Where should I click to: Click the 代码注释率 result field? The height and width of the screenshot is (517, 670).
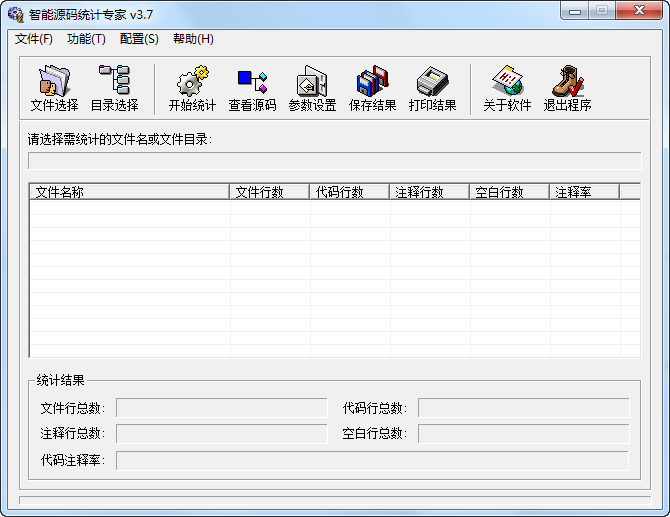click(372, 461)
